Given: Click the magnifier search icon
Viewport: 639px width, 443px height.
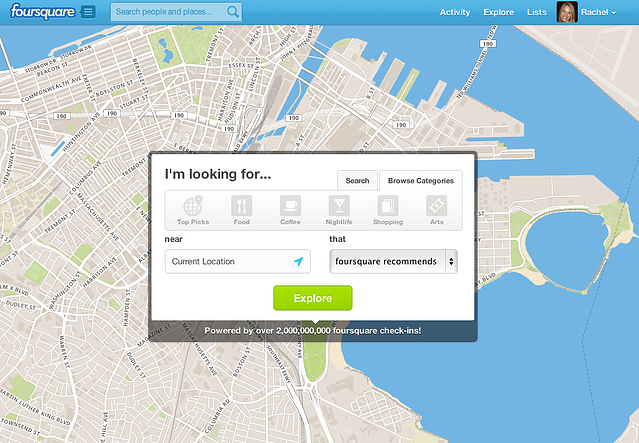Looking at the screenshot, I should [x=233, y=12].
